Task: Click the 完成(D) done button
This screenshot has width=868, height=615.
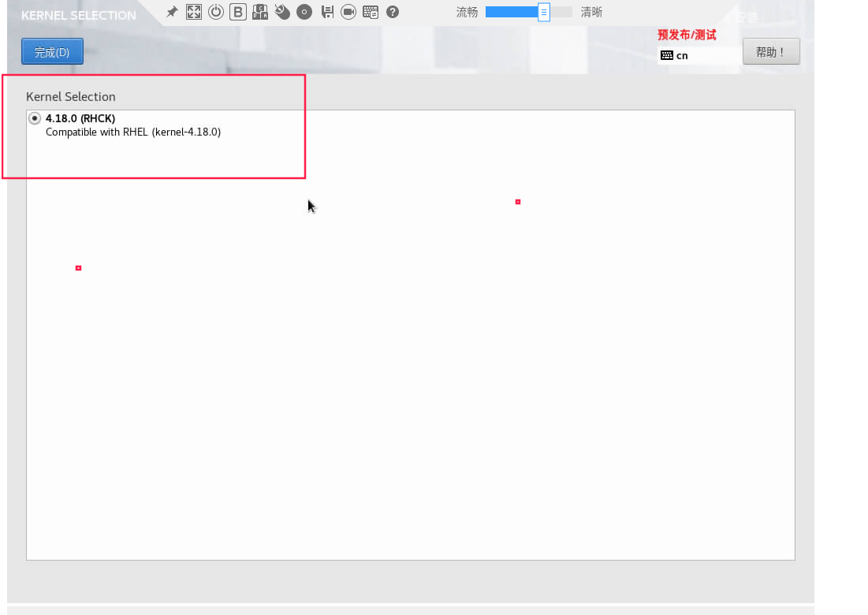Action: click(x=52, y=52)
